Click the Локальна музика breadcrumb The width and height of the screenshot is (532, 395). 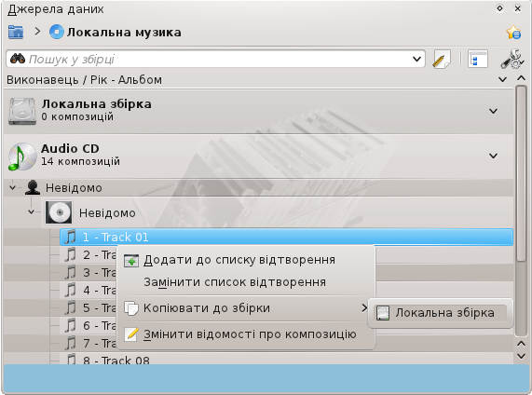tap(116, 33)
